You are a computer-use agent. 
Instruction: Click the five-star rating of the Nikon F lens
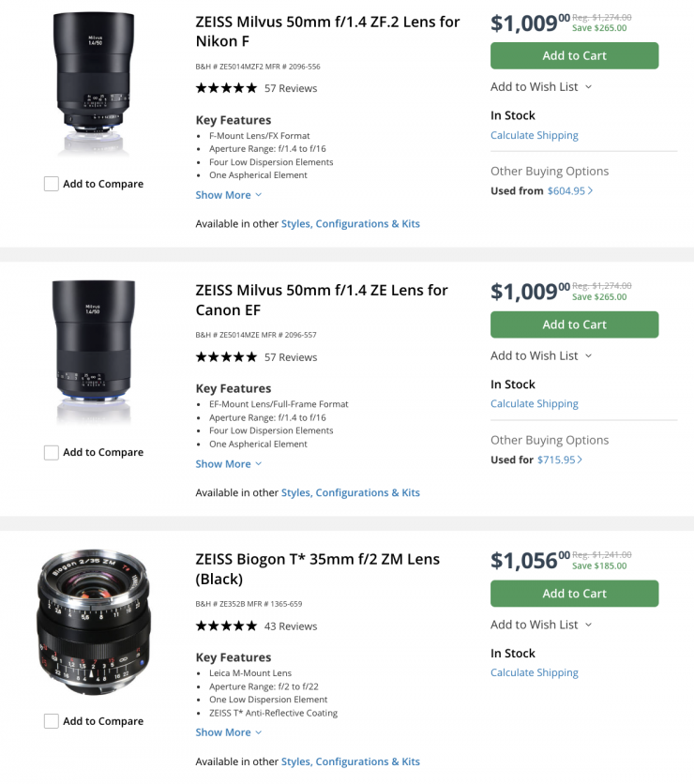[x=226, y=88]
